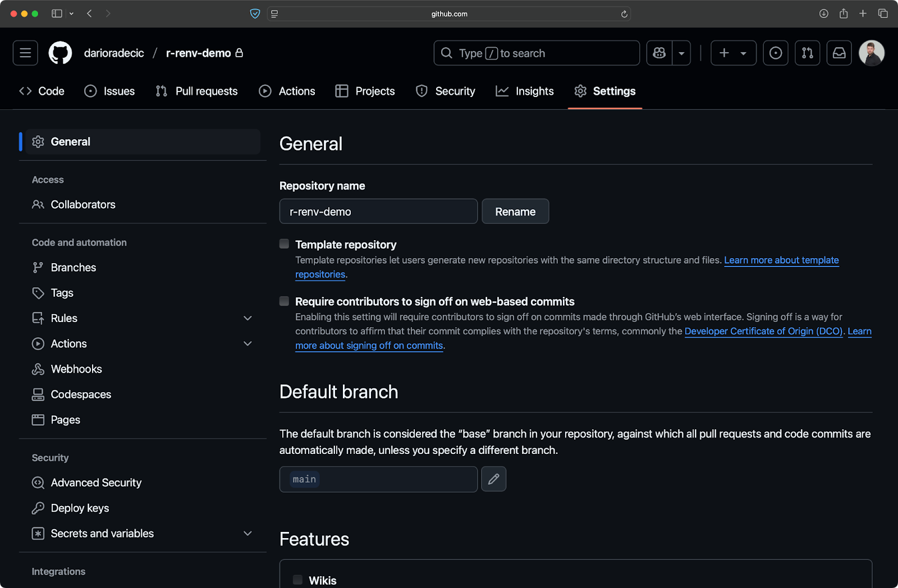Screen dimensions: 898x588
Task: Open the GitHub hamburger navigation menu
Action: pos(25,53)
